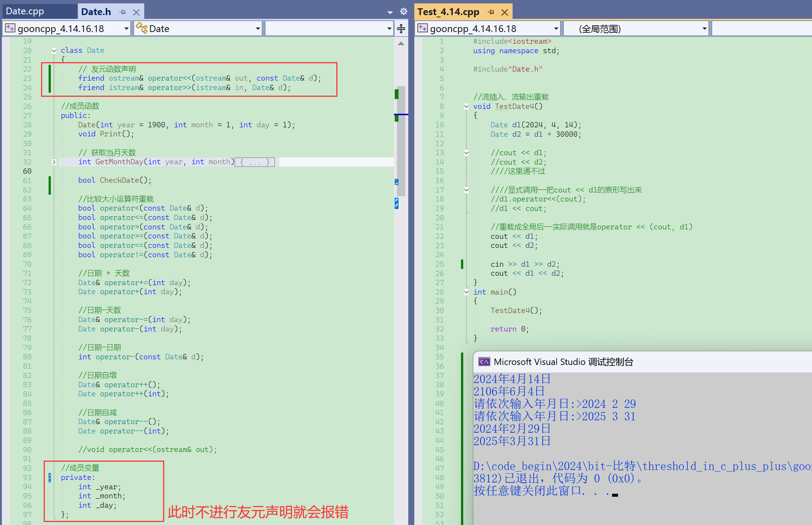Click the Date& operator+=(int day) line
The image size is (812, 525).
(134, 283)
